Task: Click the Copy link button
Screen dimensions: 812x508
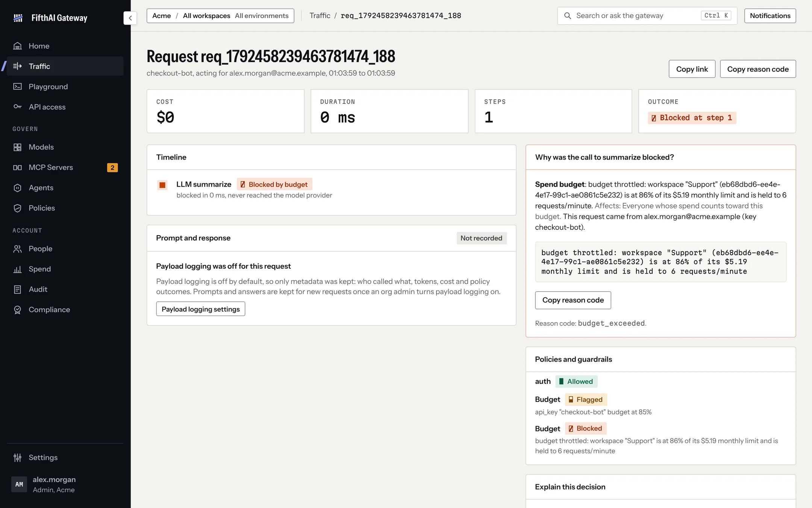Action: (692, 69)
